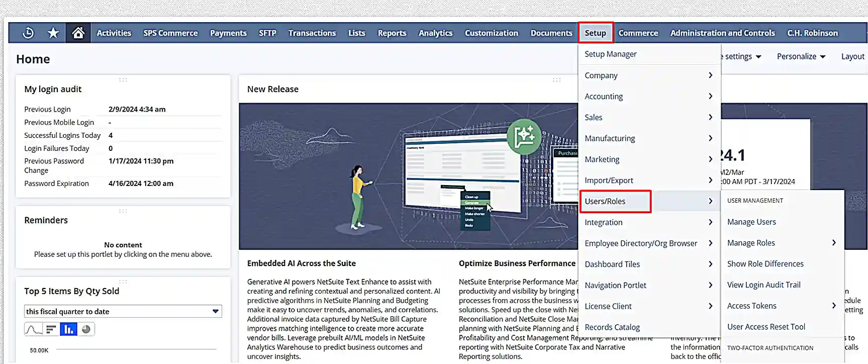This screenshot has width=868, height=364.
Task: Open the fiscal quarter date range dropdown
Action: click(123, 311)
